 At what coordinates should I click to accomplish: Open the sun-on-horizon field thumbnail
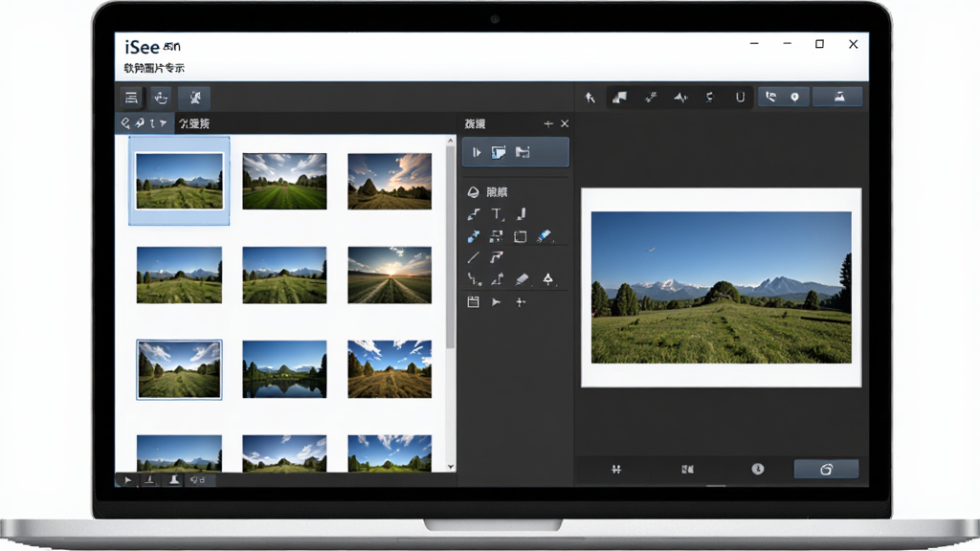pyautogui.click(x=390, y=275)
